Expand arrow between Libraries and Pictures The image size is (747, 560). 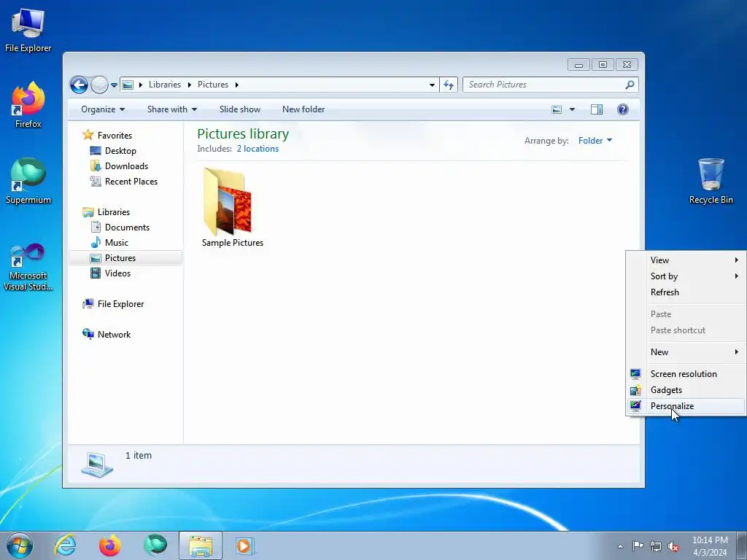189,85
